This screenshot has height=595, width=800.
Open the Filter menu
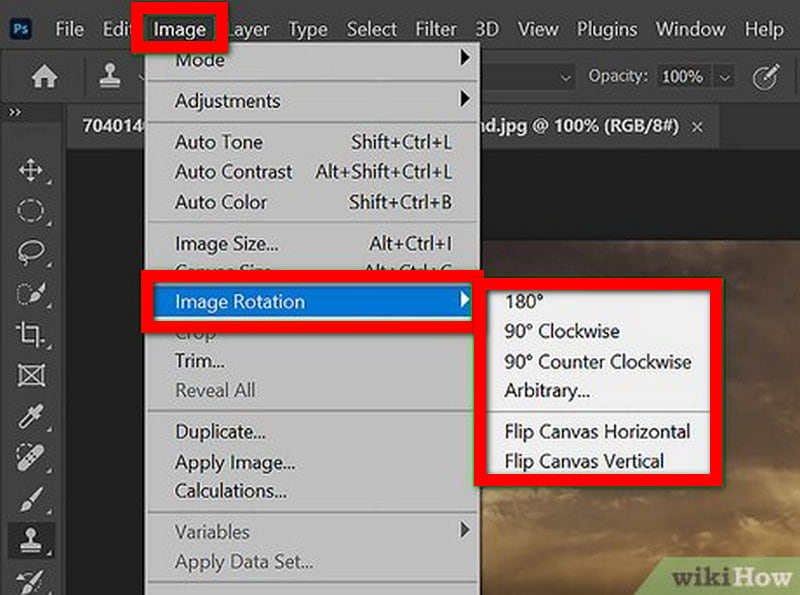[x=436, y=29]
